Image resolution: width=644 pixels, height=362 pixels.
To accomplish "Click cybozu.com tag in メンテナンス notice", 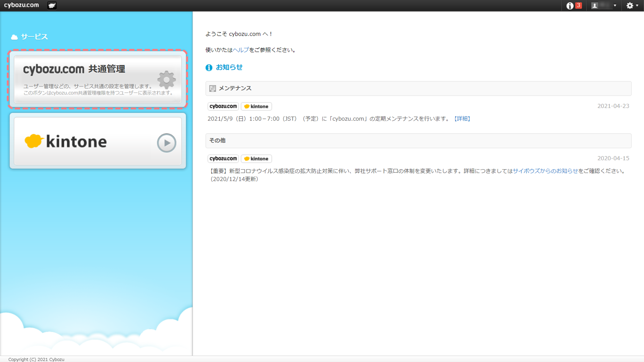I will click(223, 106).
